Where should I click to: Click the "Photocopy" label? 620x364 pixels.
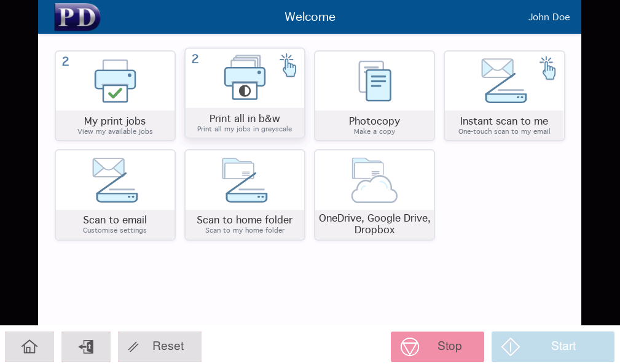coord(374,121)
